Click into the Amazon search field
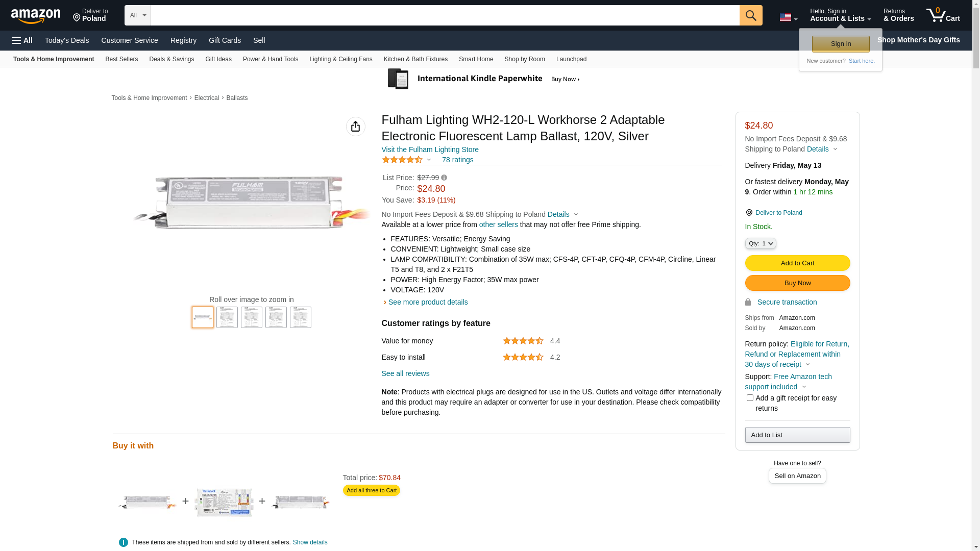Image resolution: width=980 pixels, height=551 pixels. (444, 15)
